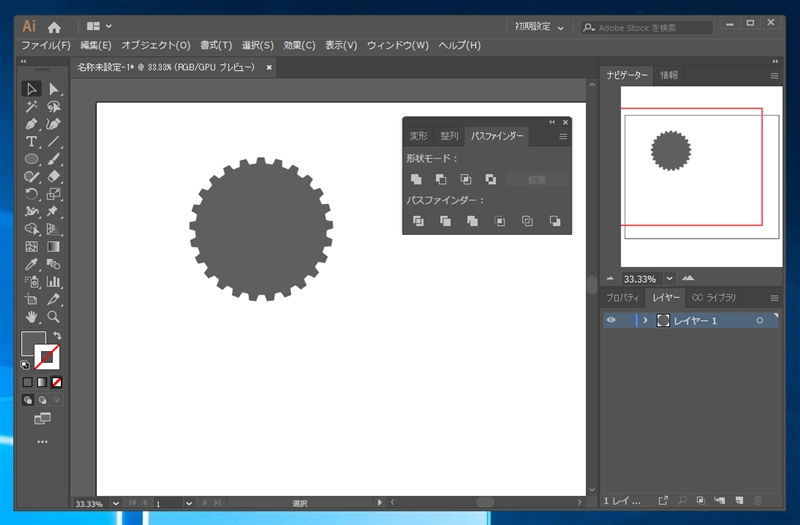Toggle visibility eye of レイヤー 1
This screenshot has width=800, height=525.
pos(611,320)
